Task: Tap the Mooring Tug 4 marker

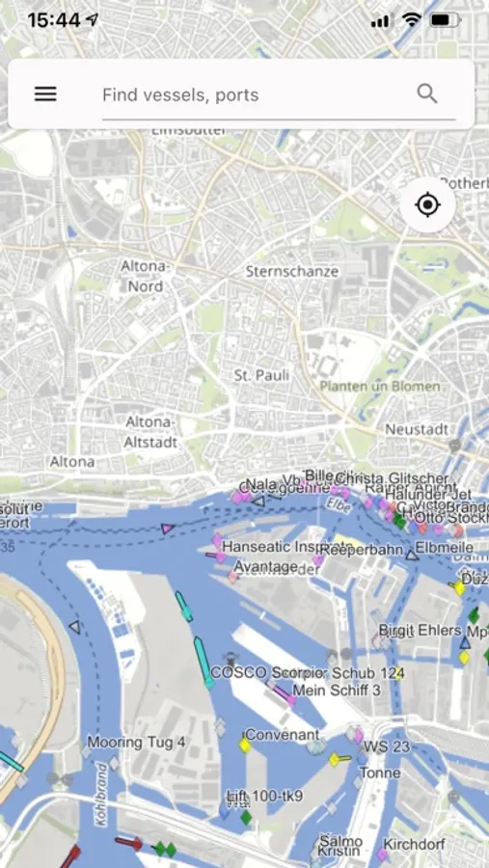Action: pos(85,752)
